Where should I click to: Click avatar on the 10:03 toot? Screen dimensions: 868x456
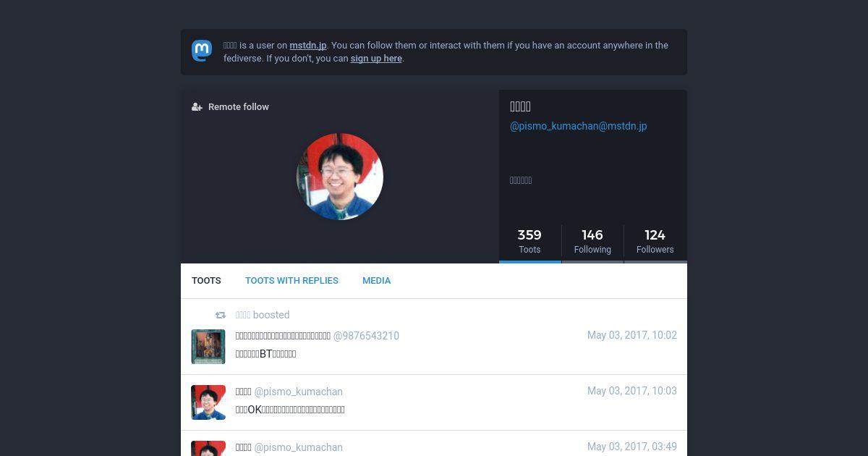coord(208,402)
